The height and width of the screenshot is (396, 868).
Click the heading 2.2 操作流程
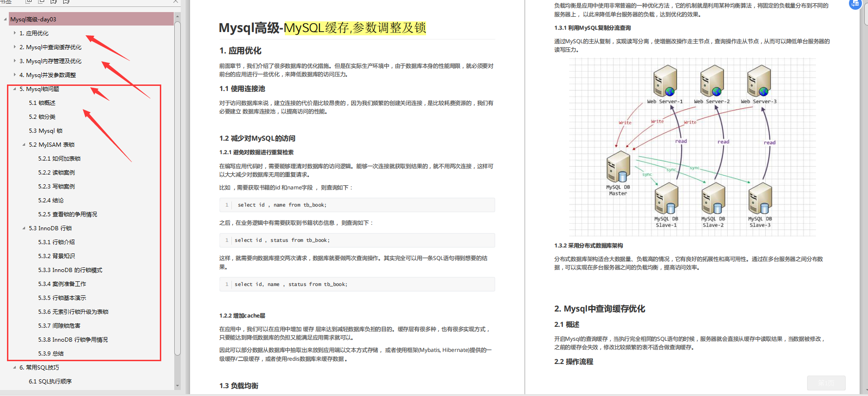[574, 362]
